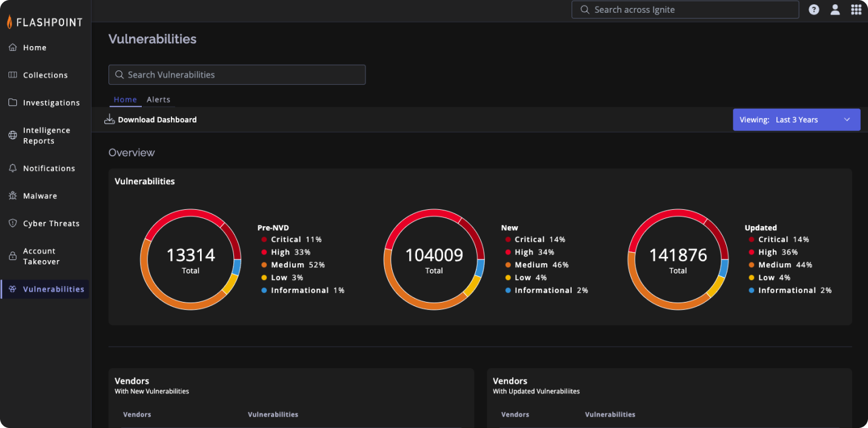Image resolution: width=868 pixels, height=428 pixels.
Task: Click Updated Informational blue legend dot
Action: (752, 290)
